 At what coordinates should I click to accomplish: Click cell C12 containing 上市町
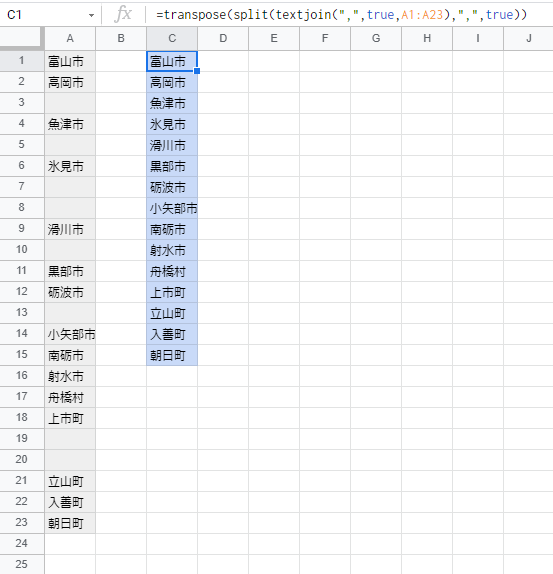click(172, 292)
